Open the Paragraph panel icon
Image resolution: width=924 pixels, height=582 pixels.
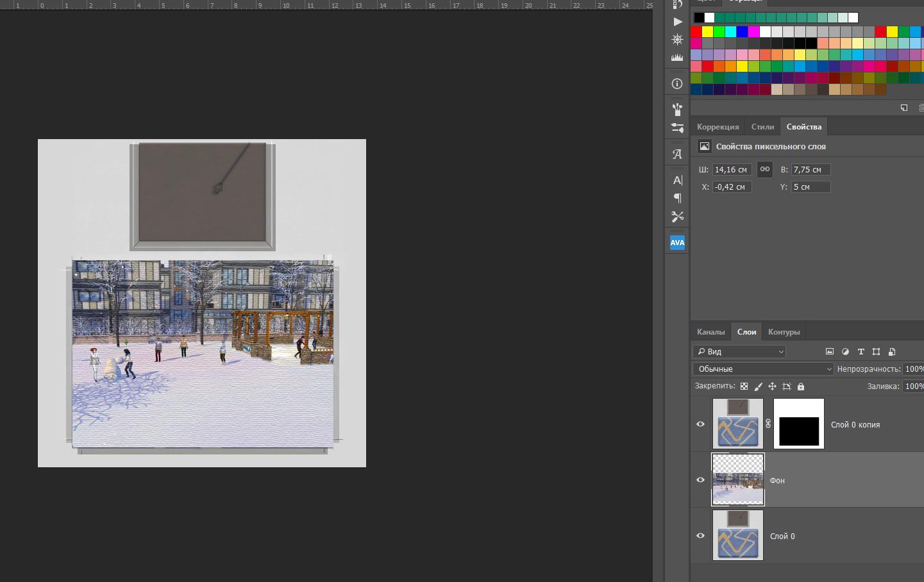677,198
